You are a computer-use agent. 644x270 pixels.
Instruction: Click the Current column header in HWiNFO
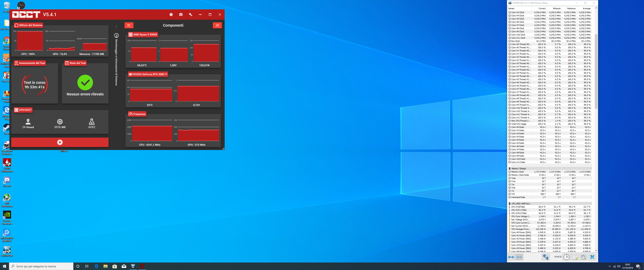[539, 8]
